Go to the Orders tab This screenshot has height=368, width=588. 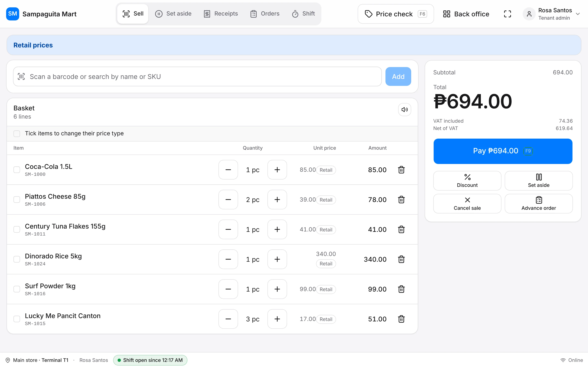pyautogui.click(x=265, y=14)
